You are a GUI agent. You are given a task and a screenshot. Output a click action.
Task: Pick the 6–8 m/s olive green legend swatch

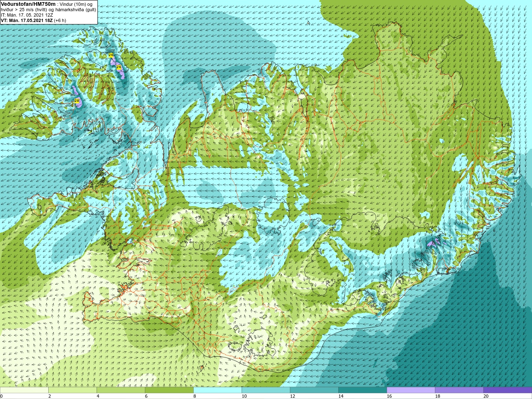click(x=169, y=390)
